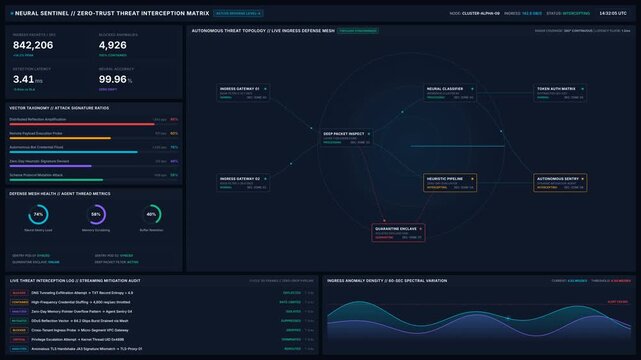Select the Heuristic Pipeline node card
Viewport: 641px width, 360px height.
coord(450,183)
